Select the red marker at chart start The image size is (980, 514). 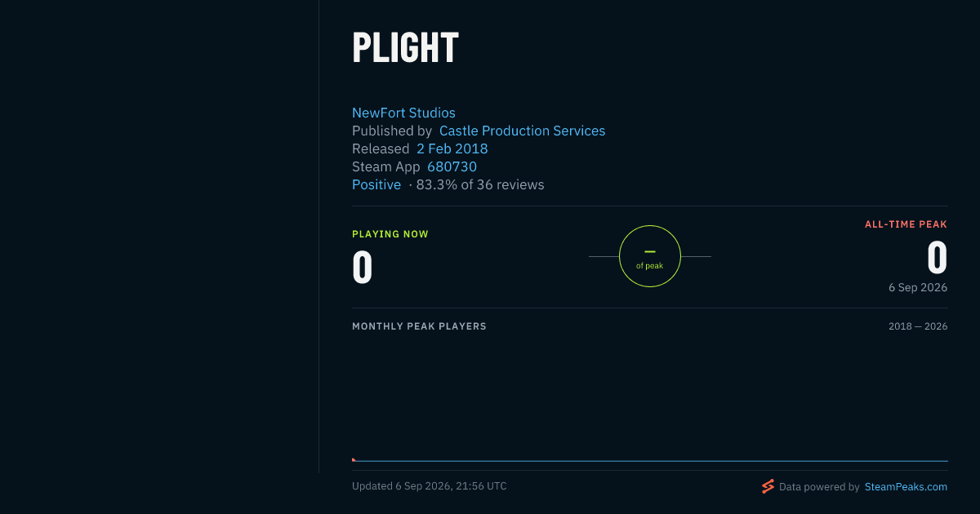coord(354,459)
